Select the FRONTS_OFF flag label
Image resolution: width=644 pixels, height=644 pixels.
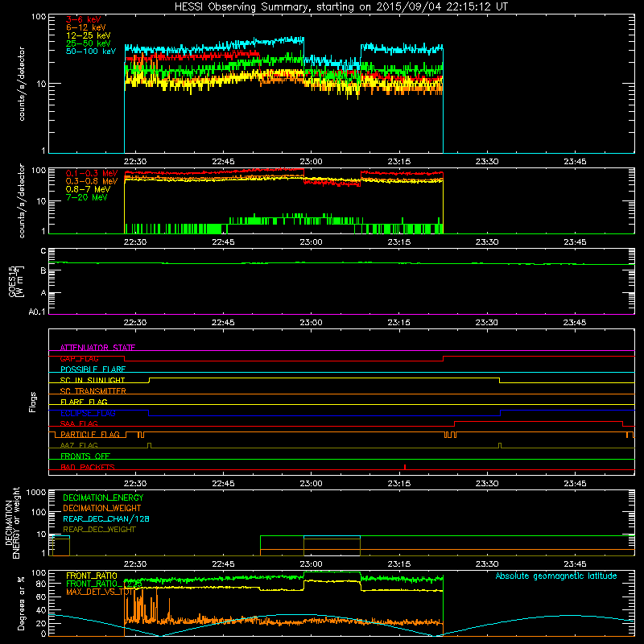tap(85, 456)
